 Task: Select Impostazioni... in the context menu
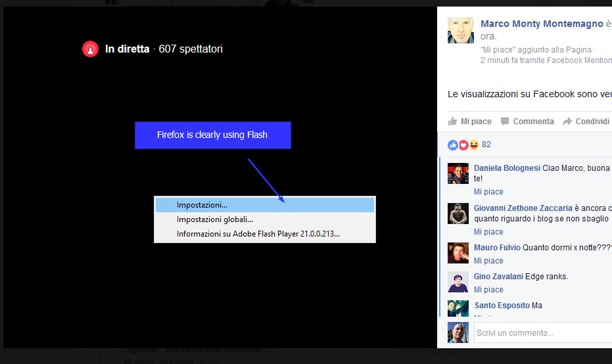tap(265, 205)
